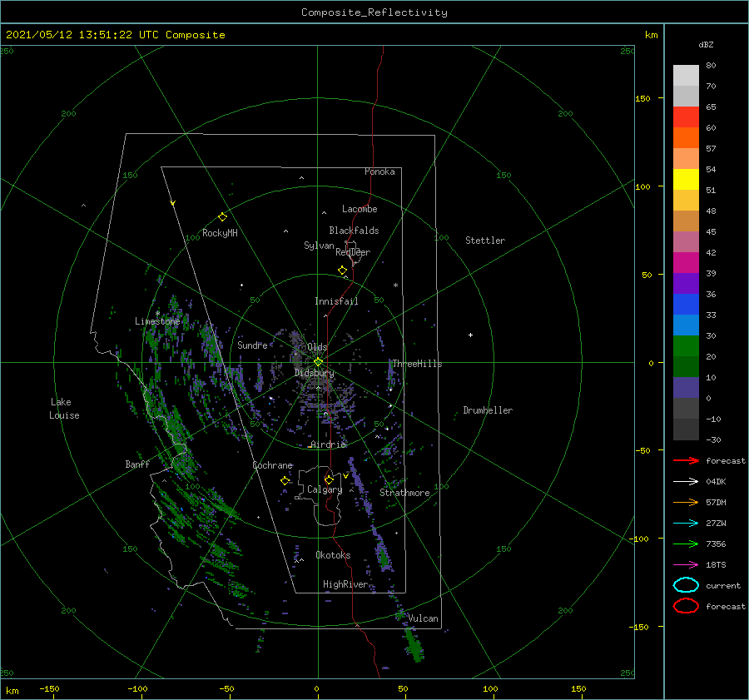Click the cyan 'current' ellipse icon

pyautogui.click(x=686, y=585)
